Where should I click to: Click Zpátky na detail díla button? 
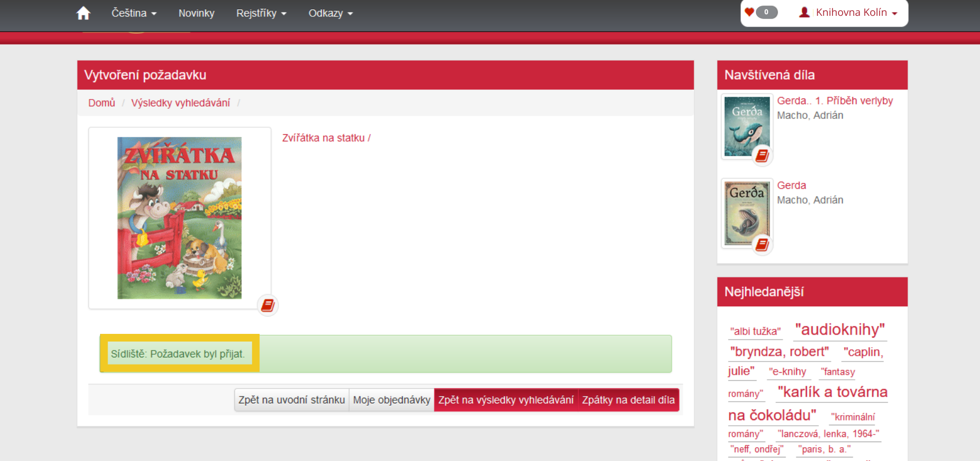(628, 400)
